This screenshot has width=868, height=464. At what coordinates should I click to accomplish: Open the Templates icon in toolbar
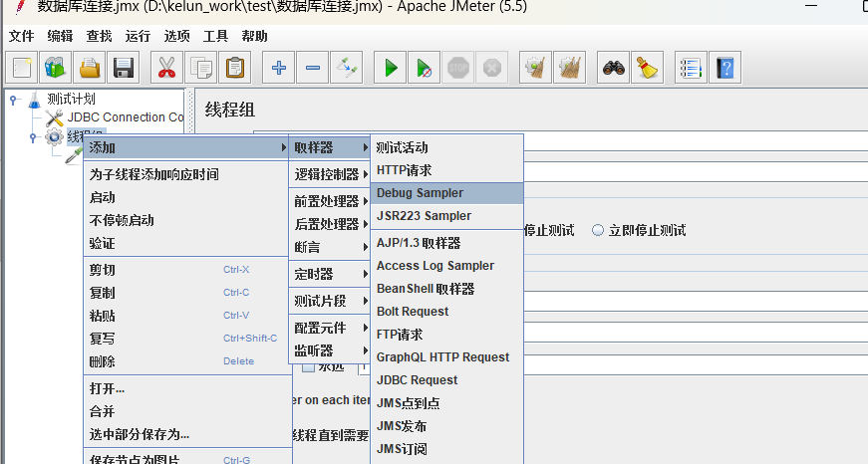56,68
